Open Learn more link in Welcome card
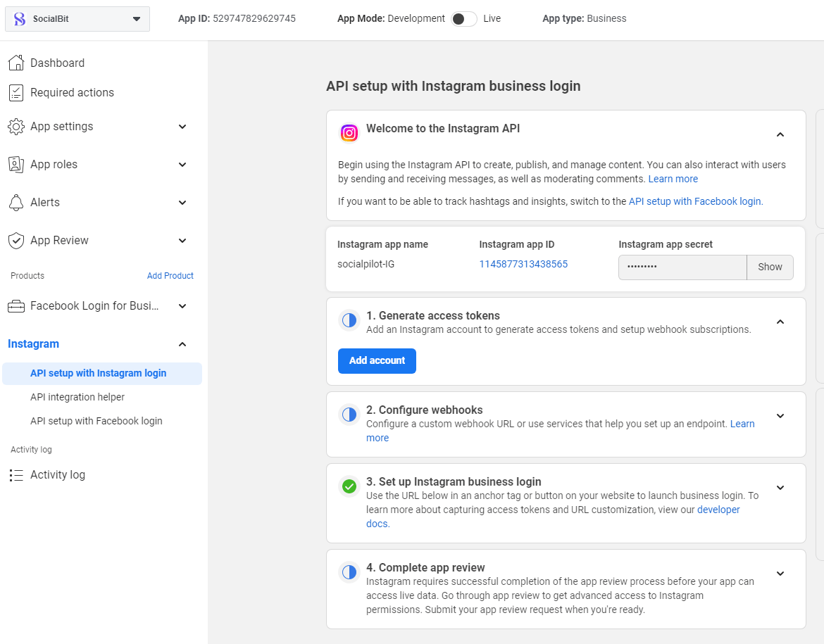 (x=673, y=179)
